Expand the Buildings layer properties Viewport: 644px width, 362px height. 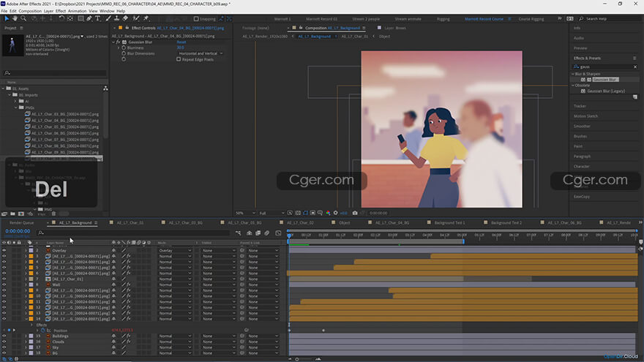pos(26,336)
